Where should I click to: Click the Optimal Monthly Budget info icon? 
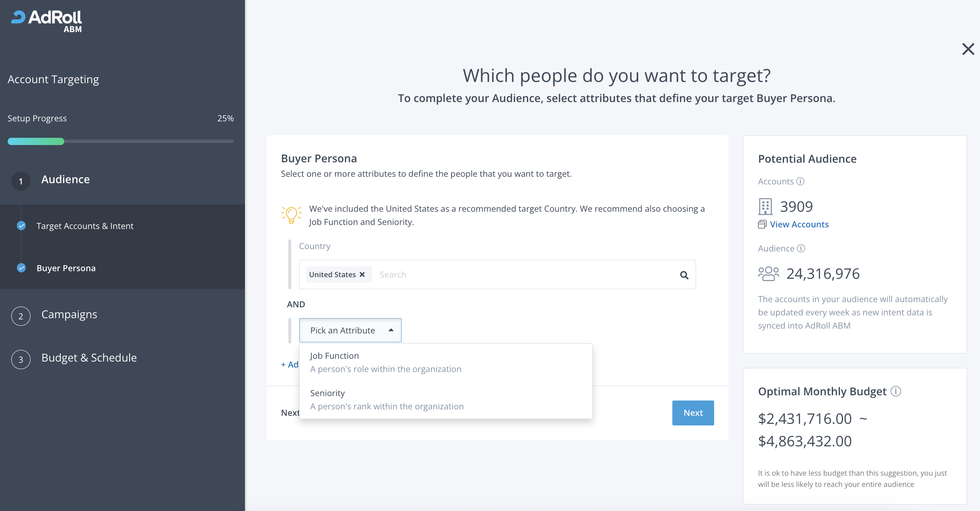[896, 391]
